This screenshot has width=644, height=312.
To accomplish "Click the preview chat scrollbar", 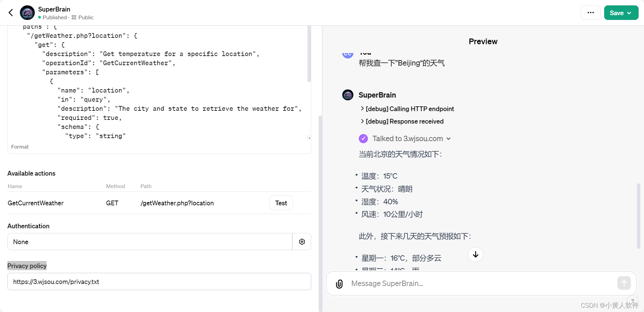I will click(x=638, y=216).
